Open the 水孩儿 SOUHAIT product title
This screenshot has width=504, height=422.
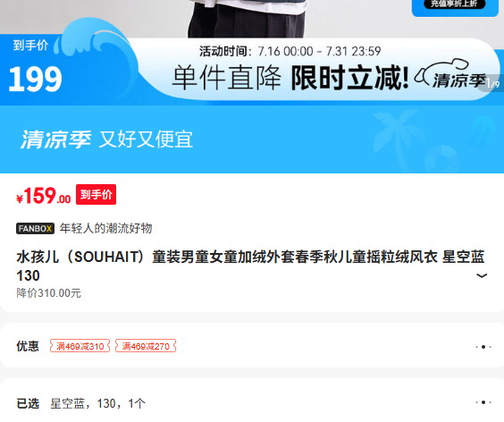(x=251, y=266)
